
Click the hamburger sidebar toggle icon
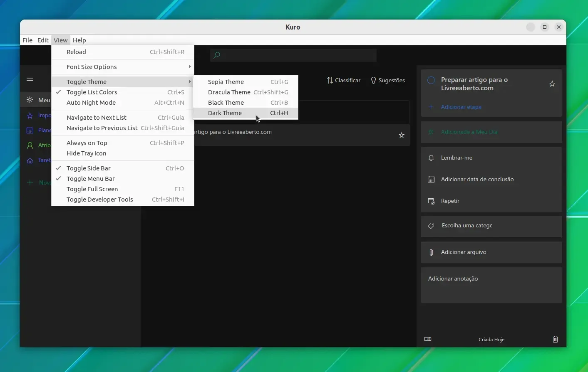tap(30, 79)
